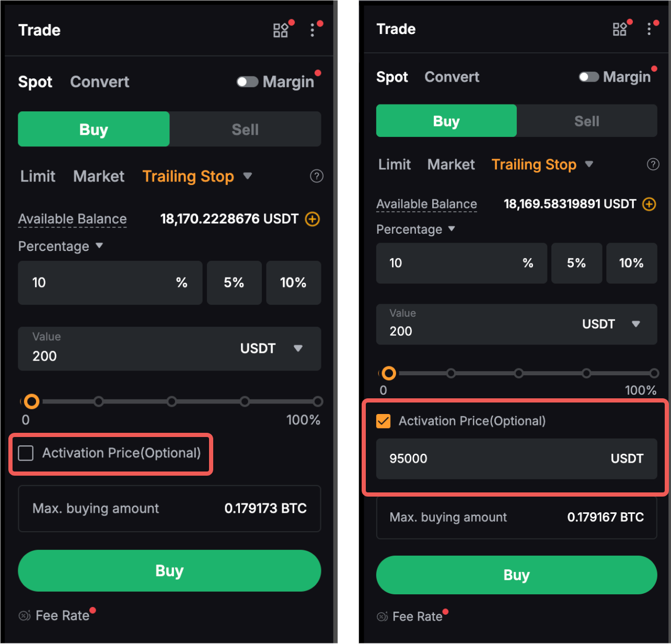
Task: Click the deposit plus icon beside 18,169.58319891 USDT
Action: (649, 204)
